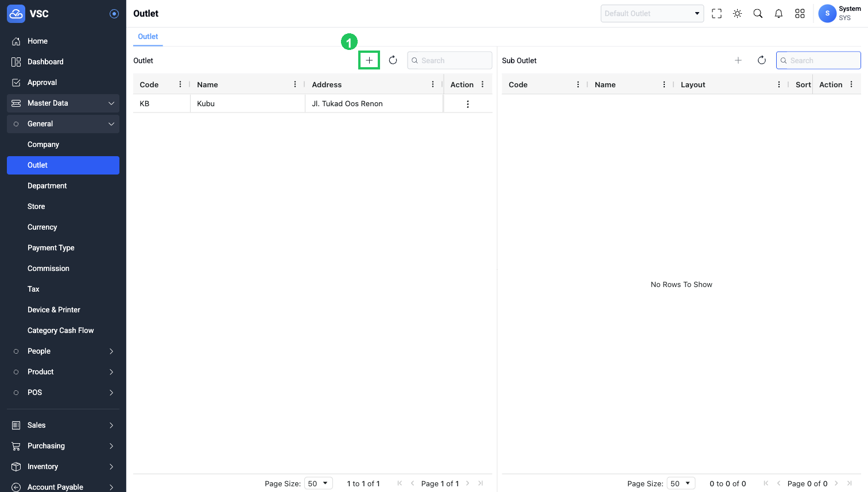Screen dimensions: 868x492
Task: Open the Default Outlet dropdown
Action: click(x=652, y=13)
